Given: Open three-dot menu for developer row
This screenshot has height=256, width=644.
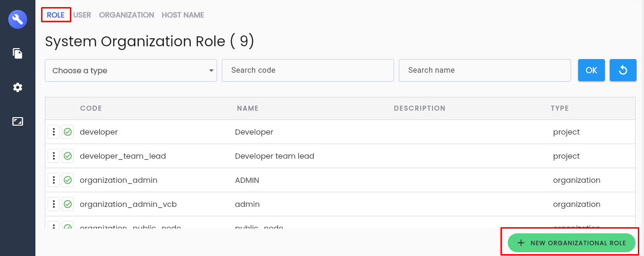Looking at the screenshot, I should tap(54, 132).
